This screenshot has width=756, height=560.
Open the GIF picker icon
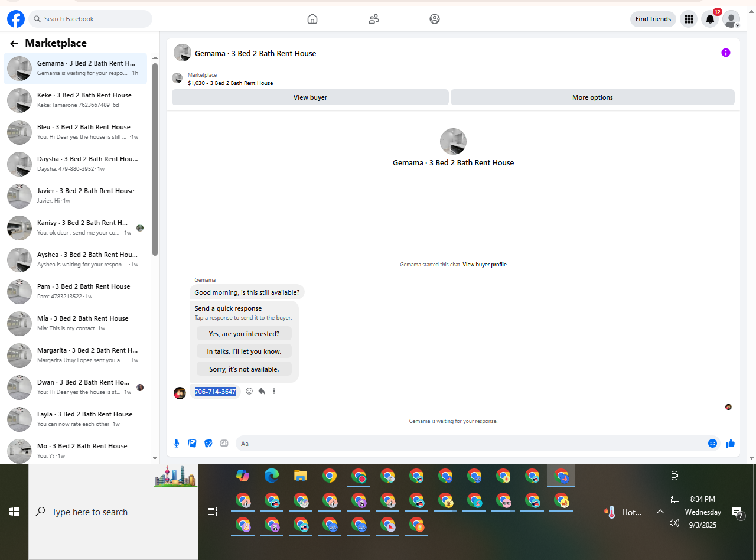[224, 443]
